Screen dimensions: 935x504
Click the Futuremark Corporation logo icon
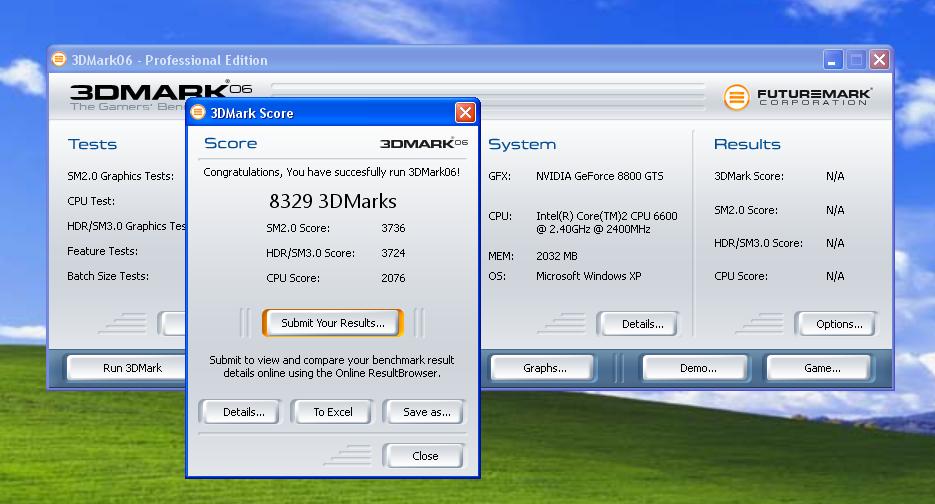point(736,97)
